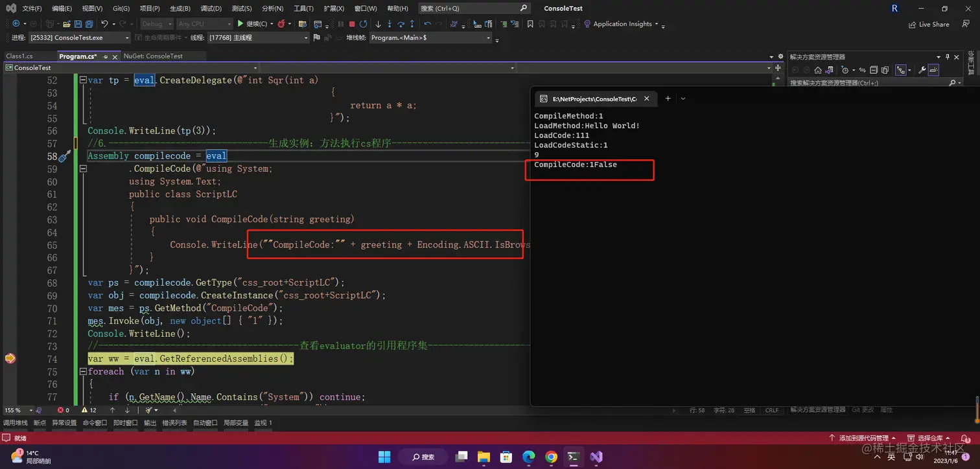Toggle auto-hide pin on Solution Explorer panel
Image resolution: width=980 pixels, height=469 pixels.
click(x=948, y=57)
